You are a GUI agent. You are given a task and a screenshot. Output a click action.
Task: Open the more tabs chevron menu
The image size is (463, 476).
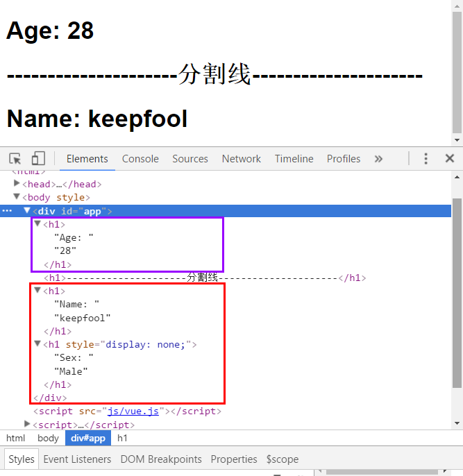click(378, 159)
